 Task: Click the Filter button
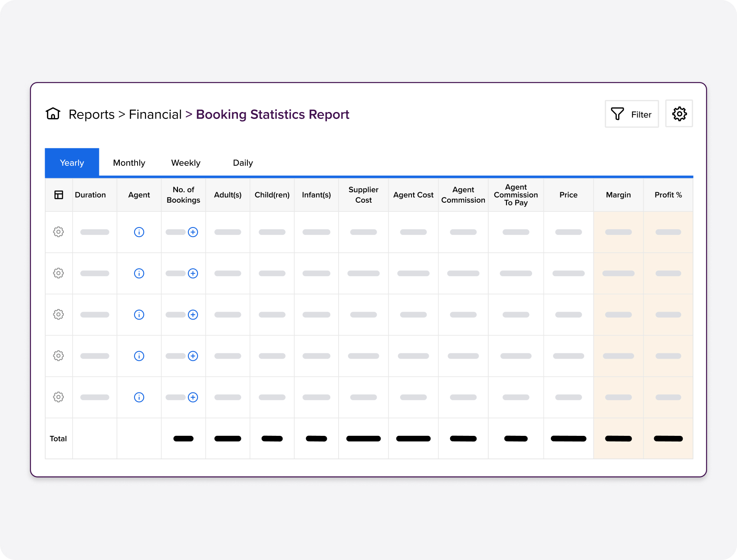[x=632, y=114]
